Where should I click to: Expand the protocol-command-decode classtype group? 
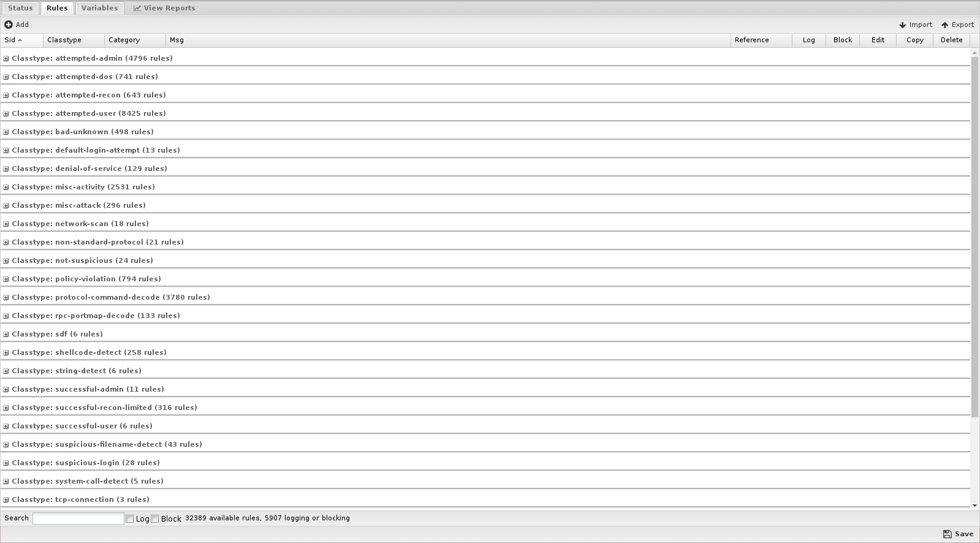pyautogui.click(x=6, y=298)
